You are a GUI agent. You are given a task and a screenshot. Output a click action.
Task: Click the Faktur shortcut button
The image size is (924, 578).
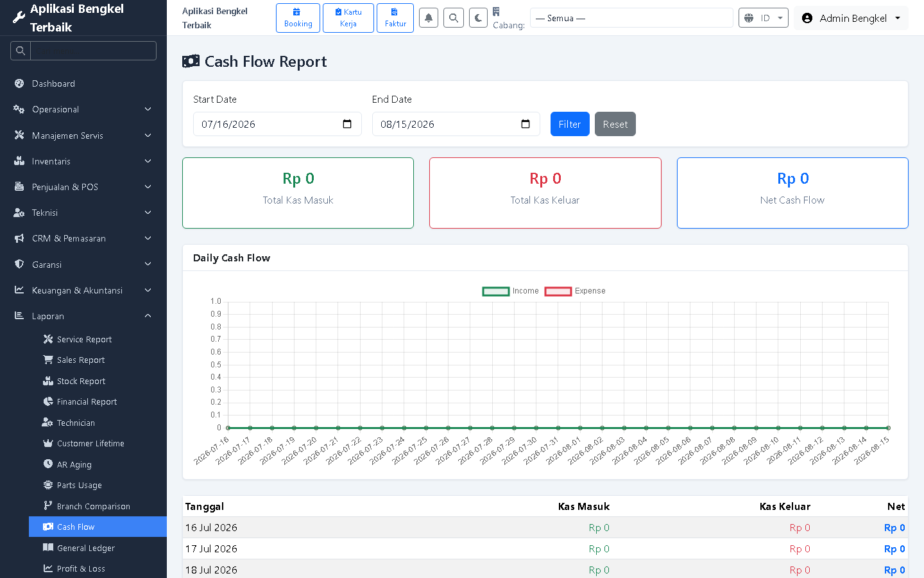point(395,18)
